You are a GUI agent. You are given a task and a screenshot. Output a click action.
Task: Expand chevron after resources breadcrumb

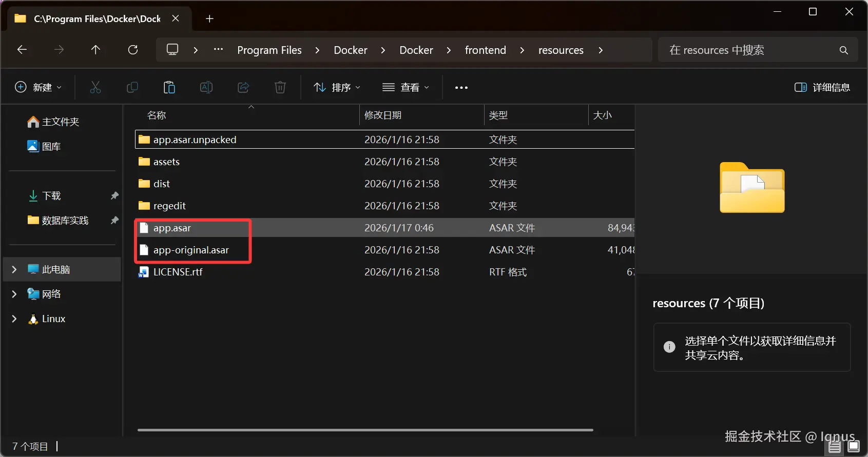pyautogui.click(x=601, y=50)
